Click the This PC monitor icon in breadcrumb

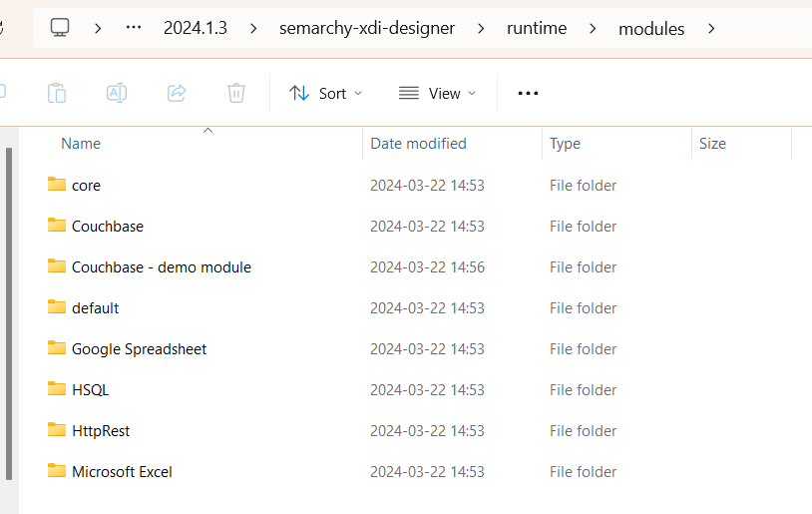[x=60, y=28]
